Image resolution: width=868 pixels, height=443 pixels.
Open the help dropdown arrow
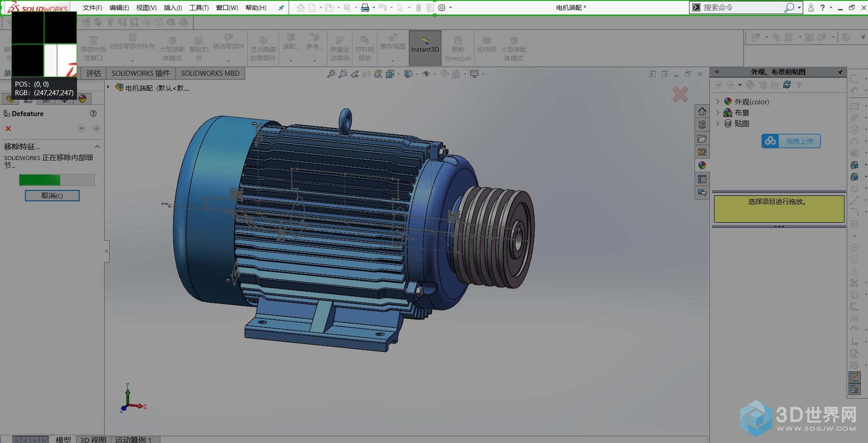(831, 8)
